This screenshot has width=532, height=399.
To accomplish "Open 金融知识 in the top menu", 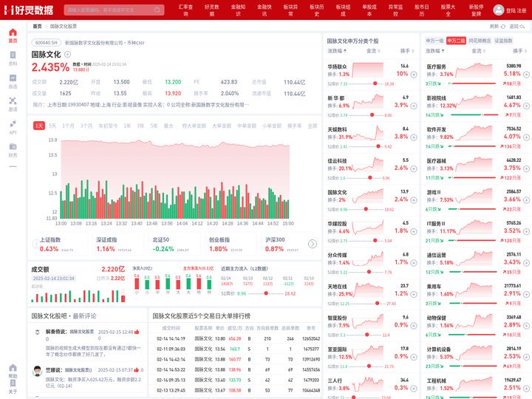I will click(238, 10).
